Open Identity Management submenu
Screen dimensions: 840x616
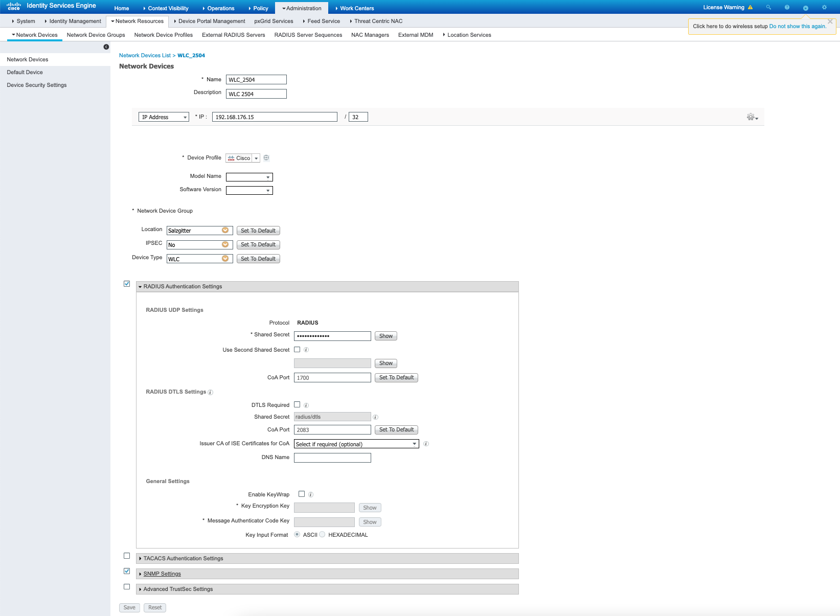(73, 21)
